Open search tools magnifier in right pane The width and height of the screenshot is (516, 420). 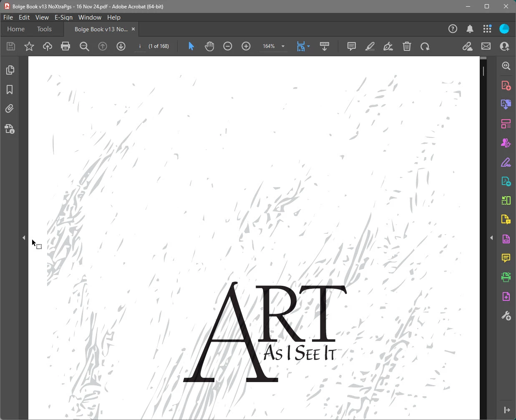(x=506, y=66)
